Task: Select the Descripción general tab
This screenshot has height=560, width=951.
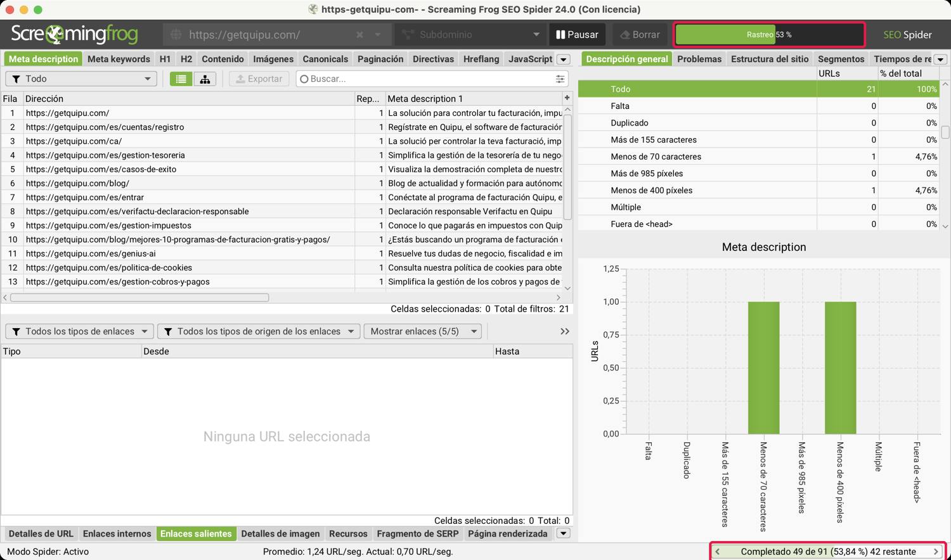Action: 626,59
